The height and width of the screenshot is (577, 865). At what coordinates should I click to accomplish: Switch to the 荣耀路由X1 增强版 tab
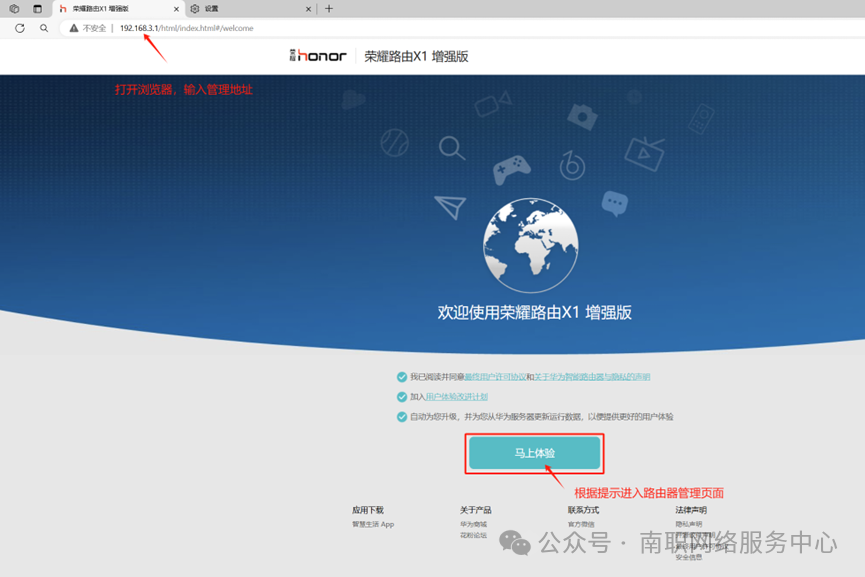pos(119,9)
